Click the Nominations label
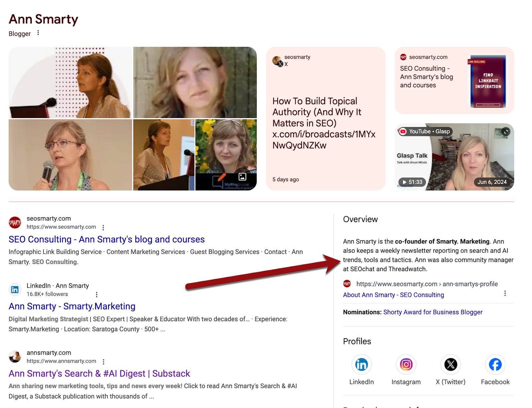 coord(362,312)
